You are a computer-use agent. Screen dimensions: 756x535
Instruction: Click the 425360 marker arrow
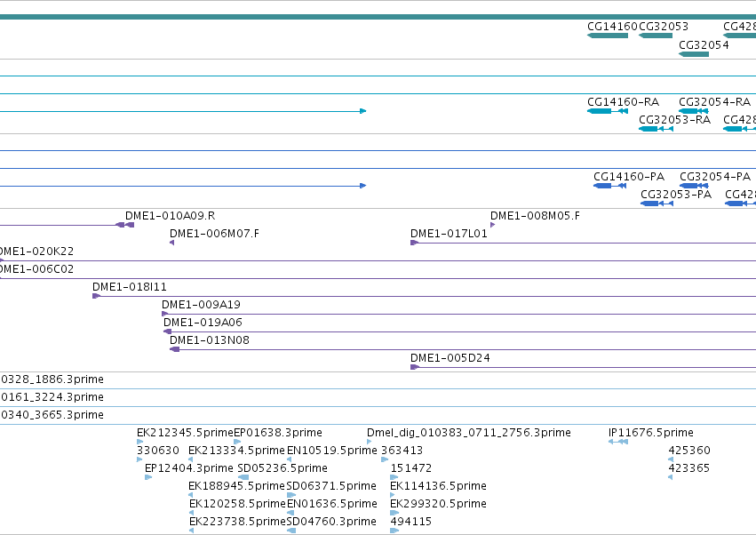point(671,459)
